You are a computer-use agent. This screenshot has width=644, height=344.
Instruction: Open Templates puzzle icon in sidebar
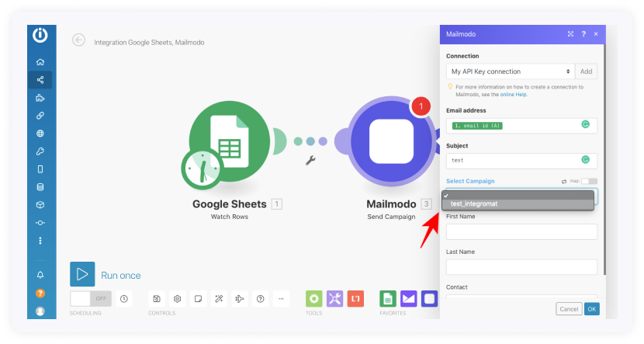[40, 98]
